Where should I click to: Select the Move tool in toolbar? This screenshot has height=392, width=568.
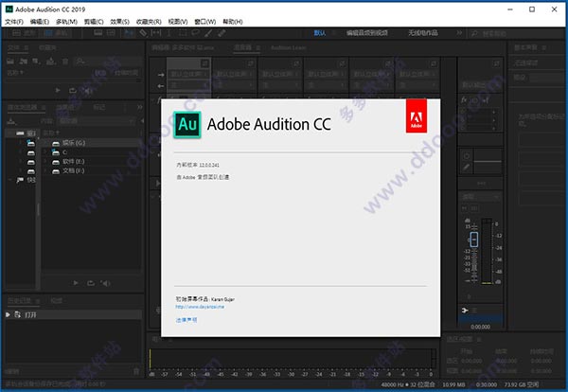pos(129,33)
